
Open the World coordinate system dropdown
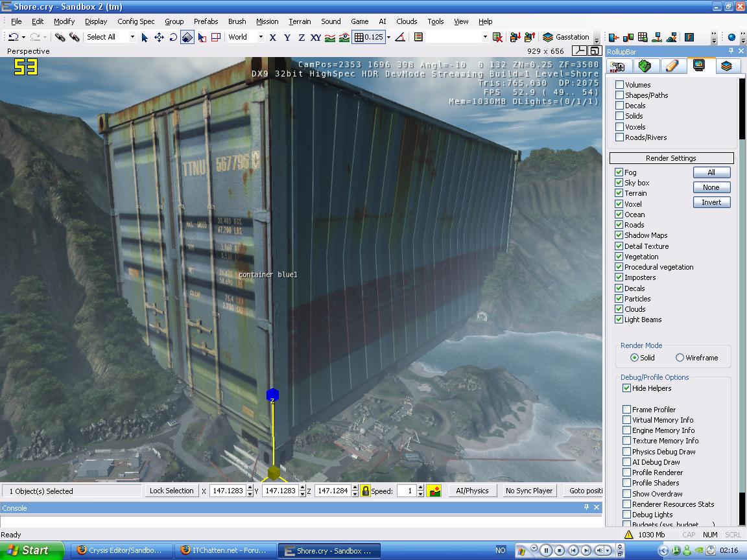[261, 37]
